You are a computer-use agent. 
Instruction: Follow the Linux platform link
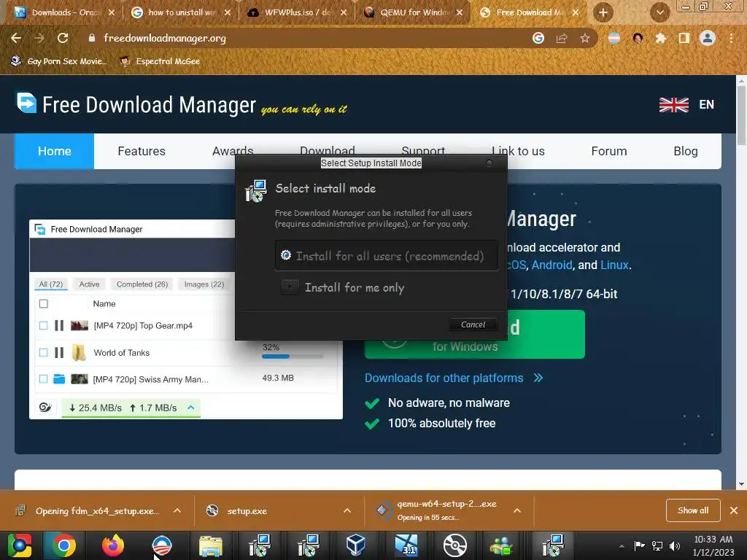click(x=614, y=265)
